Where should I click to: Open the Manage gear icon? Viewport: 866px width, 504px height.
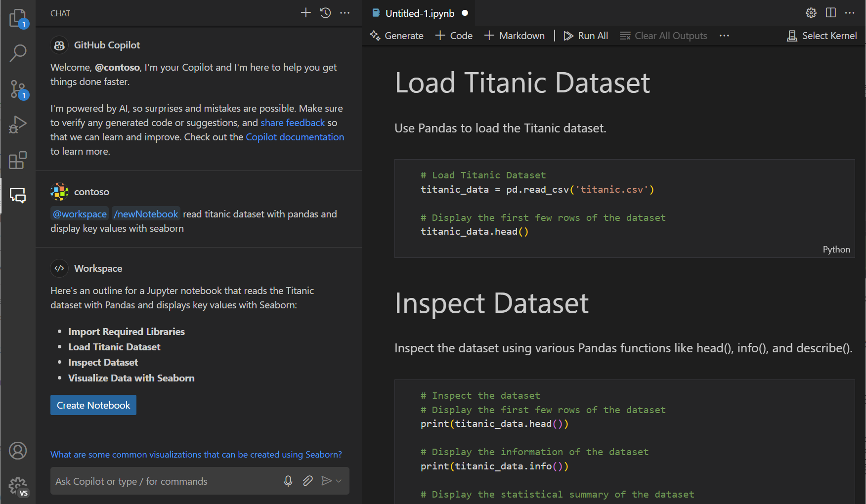click(18, 486)
